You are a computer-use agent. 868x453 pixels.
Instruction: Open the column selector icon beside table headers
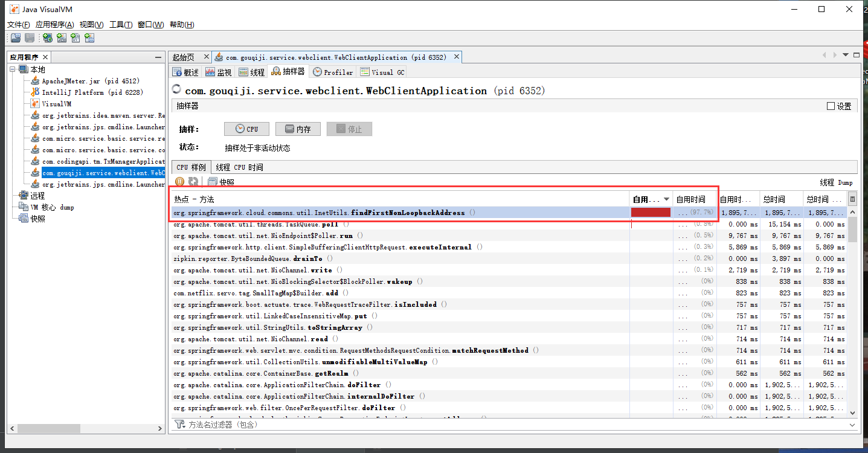pyautogui.click(x=852, y=198)
